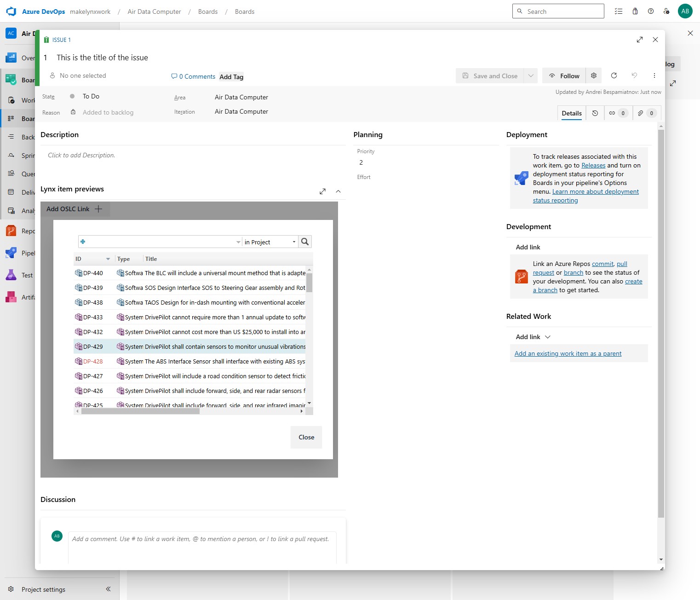Collapse the Lynx item previews section
700x600 pixels.
pyautogui.click(x=339, y=191)
